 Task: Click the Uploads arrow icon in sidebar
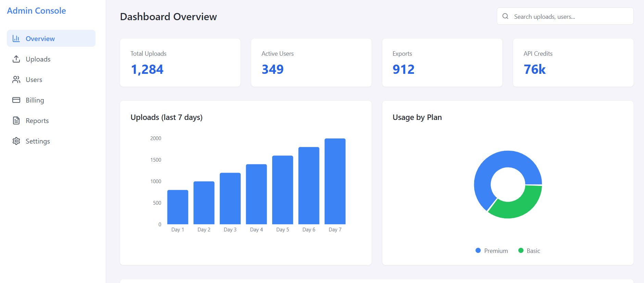click(x=16, y=59)
